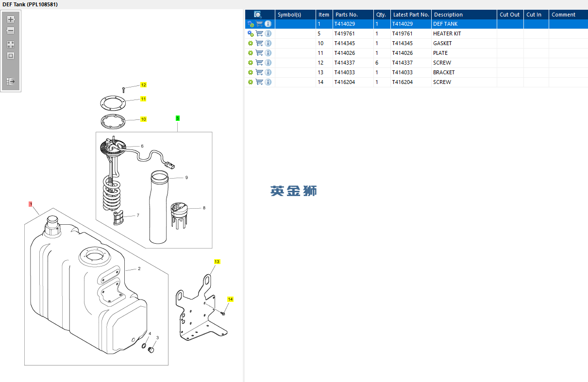Click green gear icon on item 12 SCREW row
The width and height of the screenshot is (588, 382).
pyautogui.click(x=251, y=63)
